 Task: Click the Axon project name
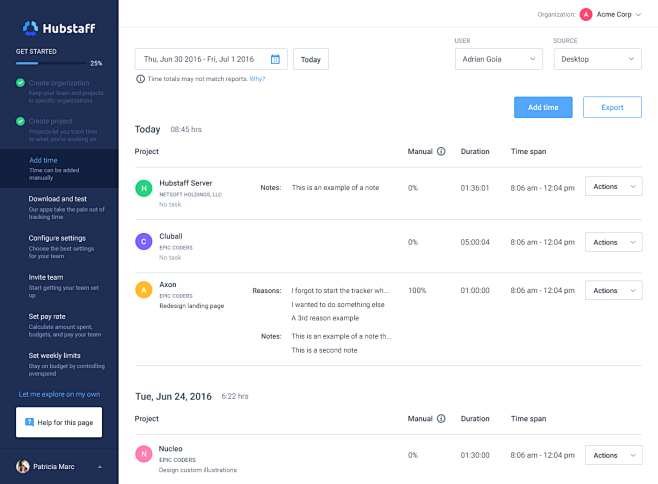tap(167, 285)
